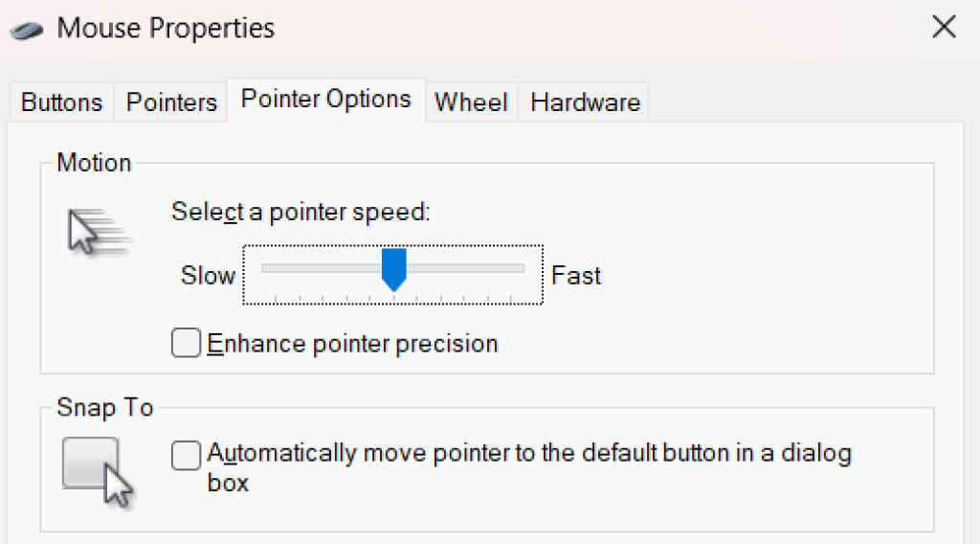Close the Mouse Properties dialog

pyautogui.click(x=944, y=28)
